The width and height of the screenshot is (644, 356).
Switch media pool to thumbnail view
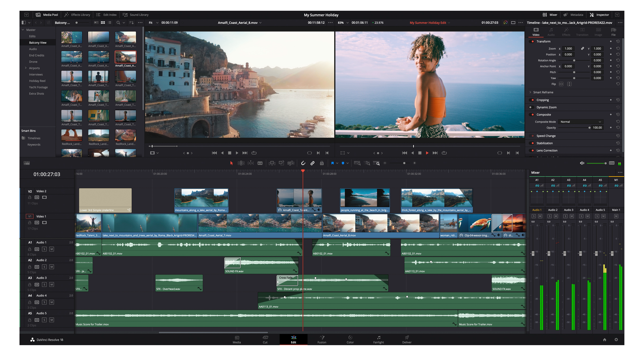(x=103, y=22)
